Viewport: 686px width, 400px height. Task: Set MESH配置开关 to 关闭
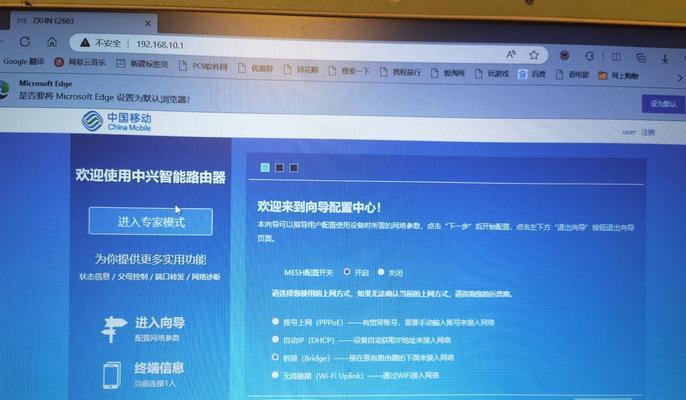pos(381,272)
